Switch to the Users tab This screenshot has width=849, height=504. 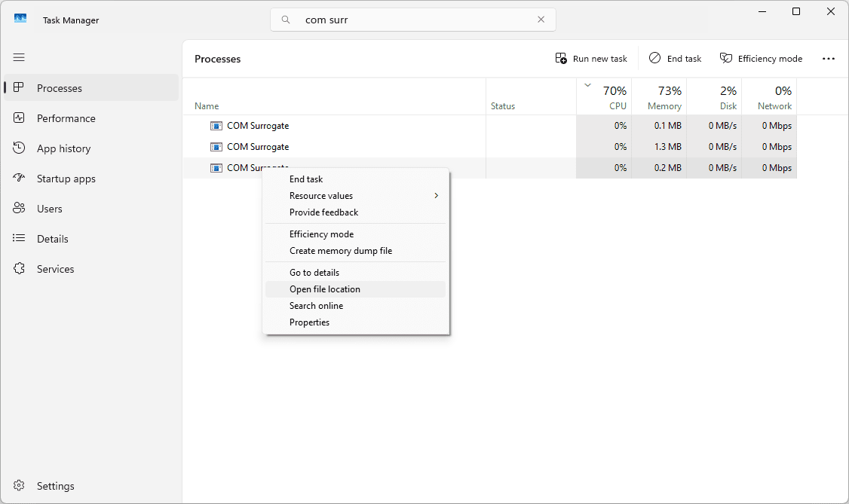tap(91, 209)
